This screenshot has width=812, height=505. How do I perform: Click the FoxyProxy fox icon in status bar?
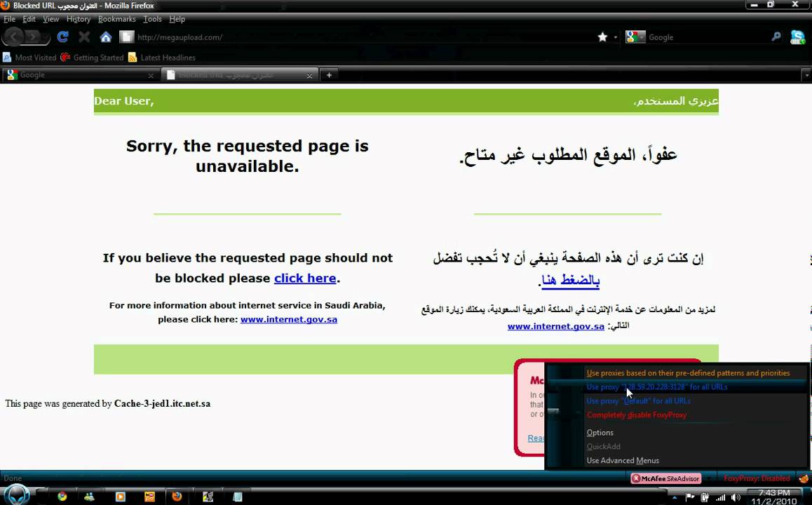[x=804, y=478]
